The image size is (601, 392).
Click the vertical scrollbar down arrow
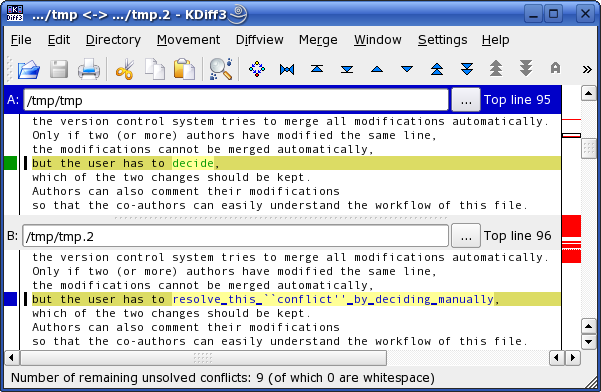(589, 341)
